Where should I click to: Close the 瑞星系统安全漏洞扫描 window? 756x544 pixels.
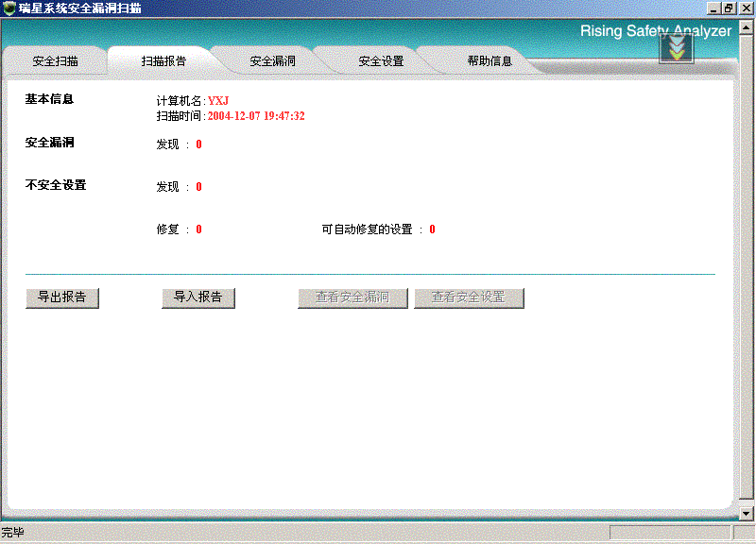746,8
